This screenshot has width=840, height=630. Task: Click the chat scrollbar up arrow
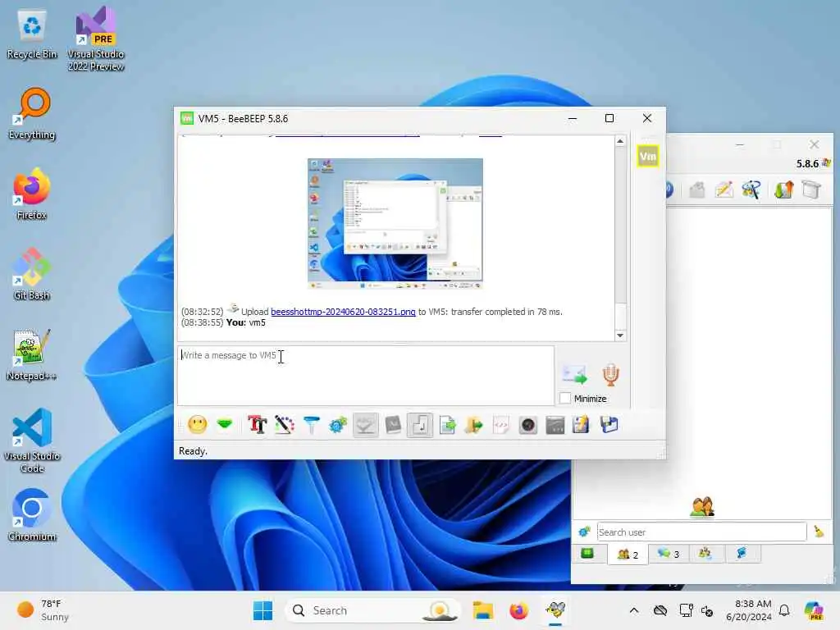click(x=620, y=141)
